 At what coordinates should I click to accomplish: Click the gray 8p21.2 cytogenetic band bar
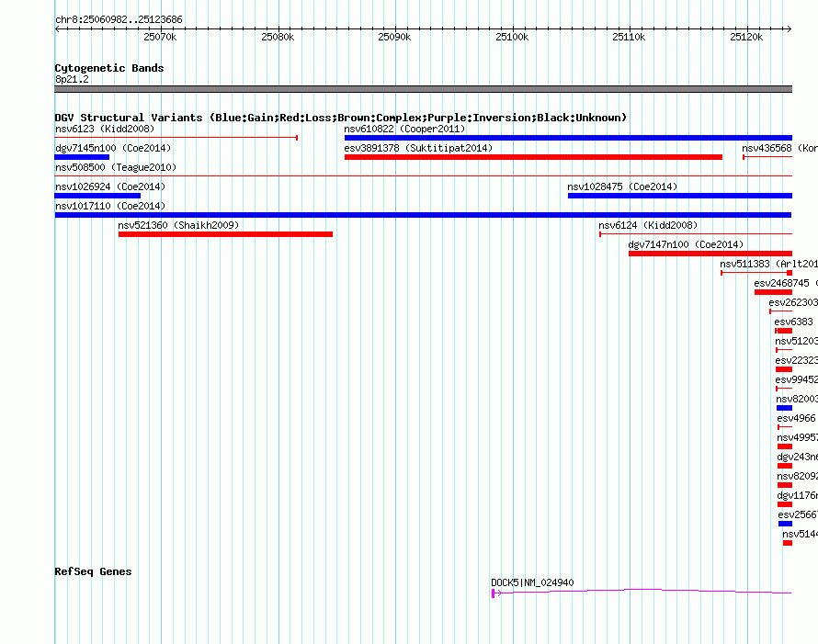[x=423, y=89]
